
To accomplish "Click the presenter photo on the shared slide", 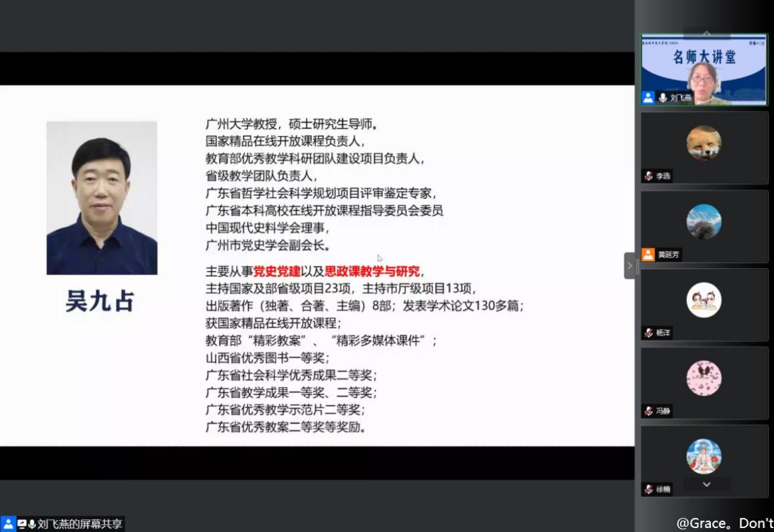I will click(x=102, y=198).
